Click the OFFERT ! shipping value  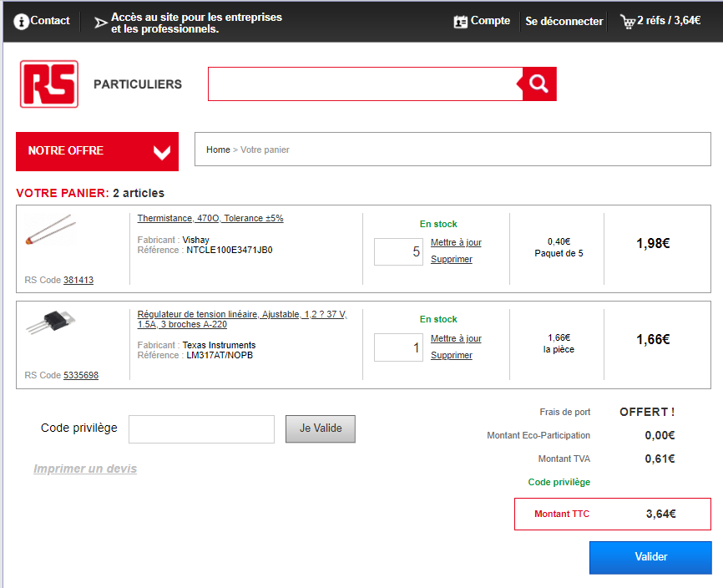647,413
